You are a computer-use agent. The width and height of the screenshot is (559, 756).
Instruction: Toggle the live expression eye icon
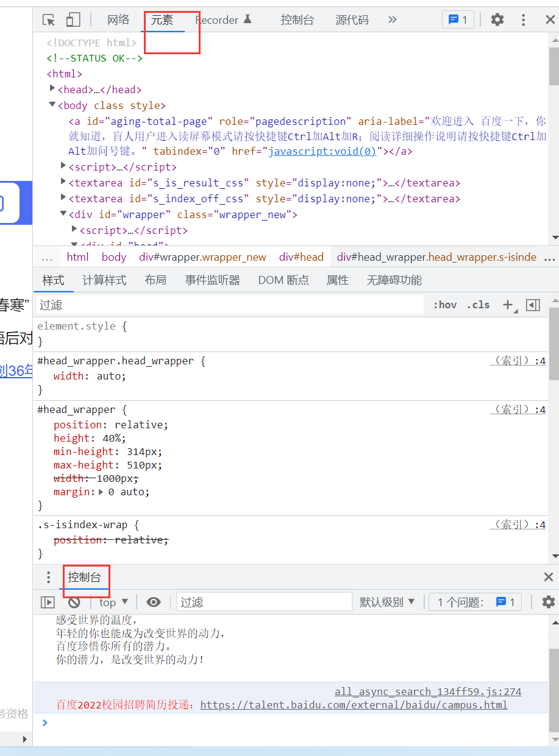(x=154, y=602)
